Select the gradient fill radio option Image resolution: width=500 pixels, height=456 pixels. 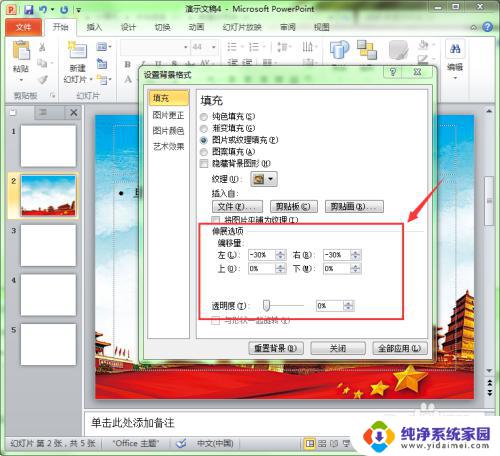[x=204, y=129]
